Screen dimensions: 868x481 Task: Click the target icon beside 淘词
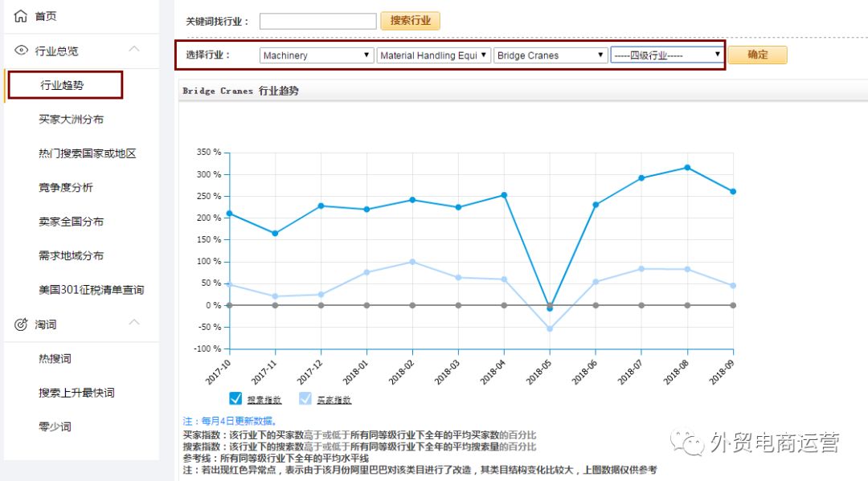[x=21, y=324]
